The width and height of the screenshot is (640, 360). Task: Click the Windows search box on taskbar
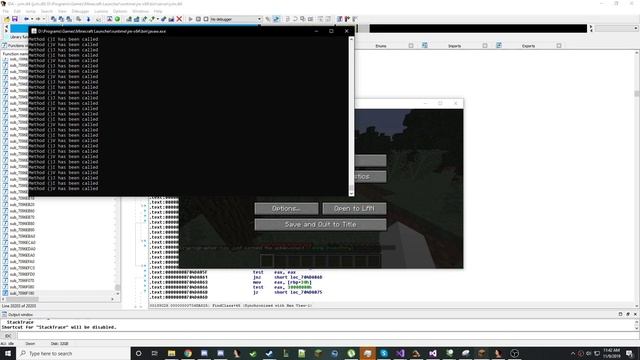point(73,353)
